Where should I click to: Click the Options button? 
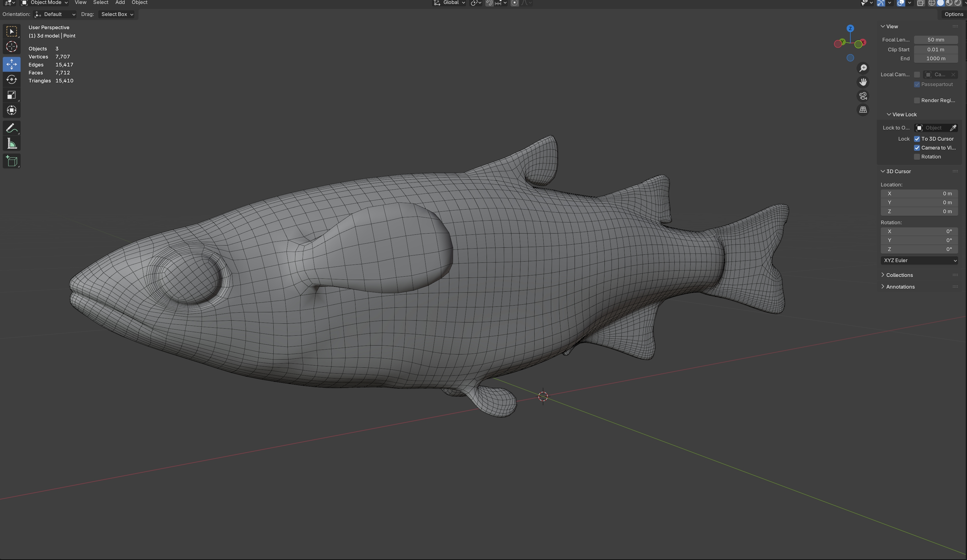(953, 14)
